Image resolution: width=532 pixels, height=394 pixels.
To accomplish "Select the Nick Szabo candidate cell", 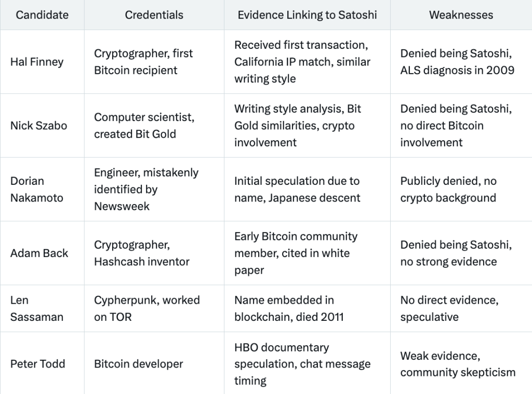I will [x=38, y=126].
